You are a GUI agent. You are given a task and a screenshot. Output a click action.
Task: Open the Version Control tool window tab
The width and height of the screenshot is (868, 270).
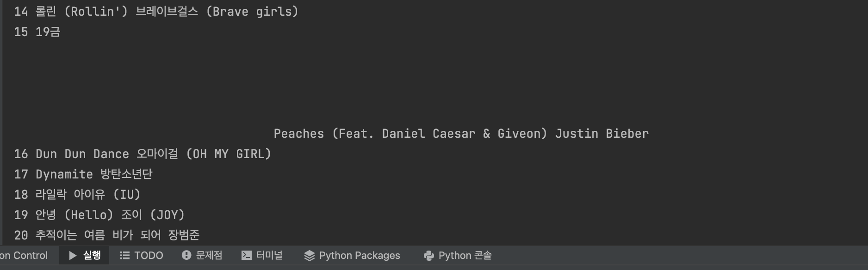click(x=24, y=255)
